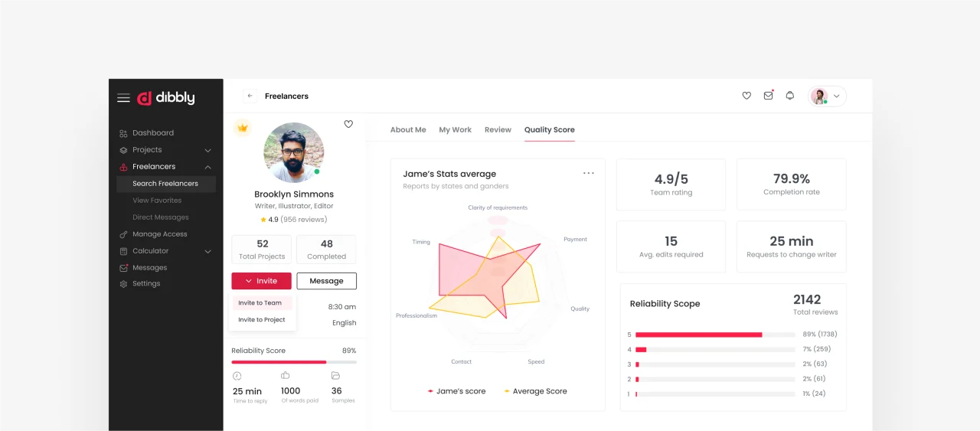Viewport: 980px width, 431px height.
Task: Open the mail envelope icon in top bar
Action: pos(768,96)
